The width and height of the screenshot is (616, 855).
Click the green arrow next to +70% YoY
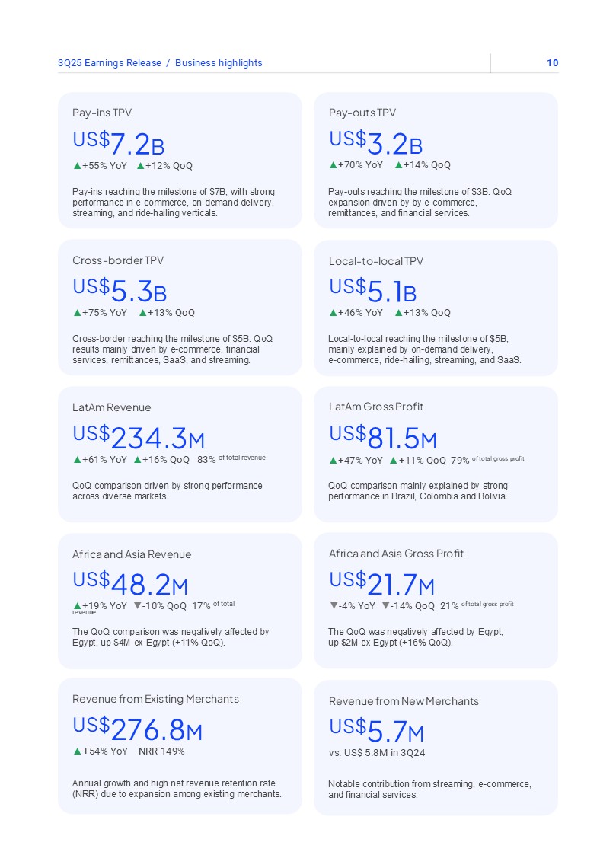coord(333,165)
